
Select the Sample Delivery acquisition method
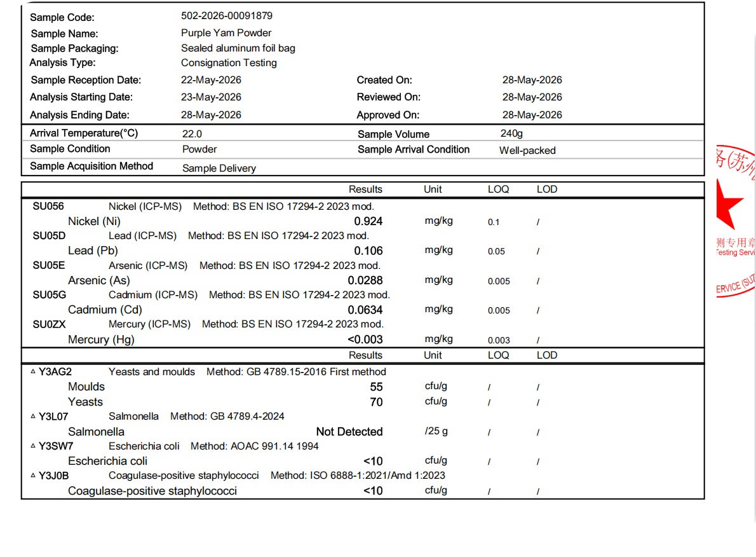[x=219, y=168]
